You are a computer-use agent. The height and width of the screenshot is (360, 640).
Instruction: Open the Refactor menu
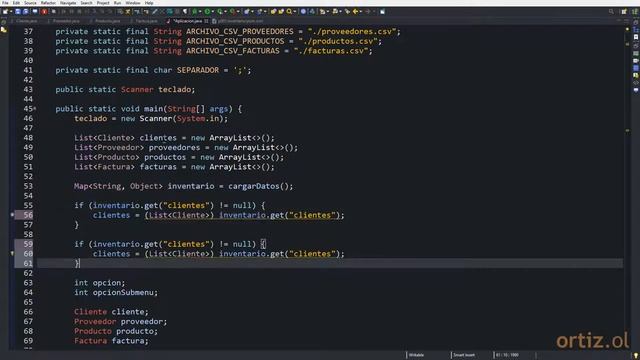(48, 3)
